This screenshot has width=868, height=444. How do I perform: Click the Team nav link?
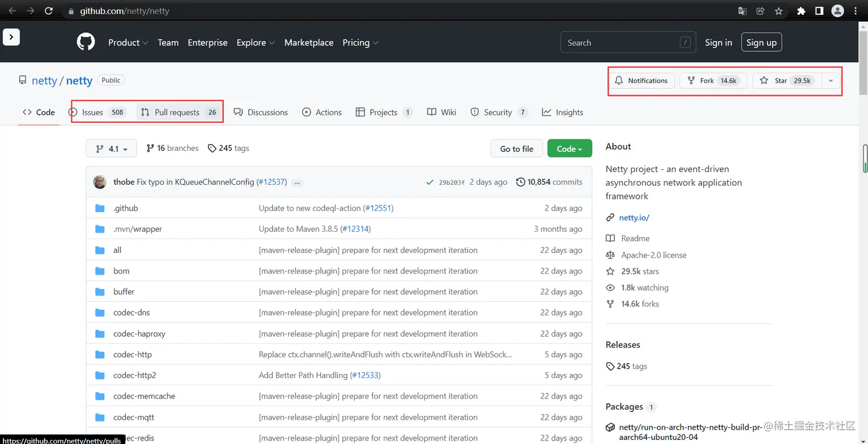click(168, 42)
